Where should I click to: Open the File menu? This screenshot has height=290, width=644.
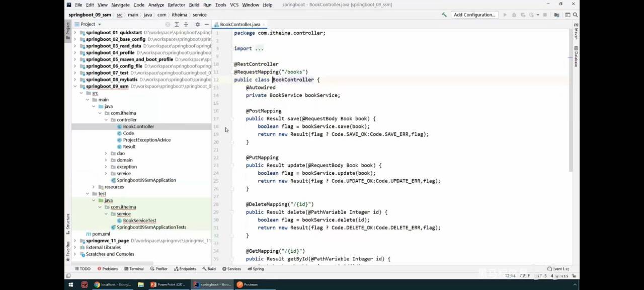coord(78,5)
